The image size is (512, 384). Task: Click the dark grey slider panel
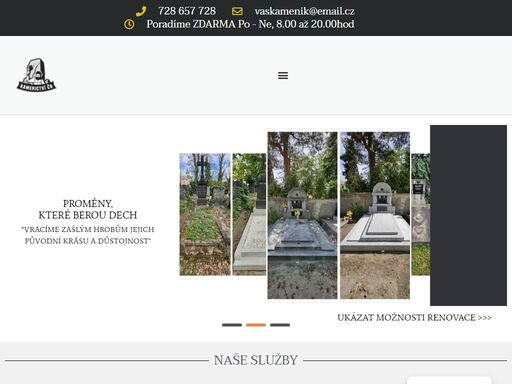click(x=468, y=215)
